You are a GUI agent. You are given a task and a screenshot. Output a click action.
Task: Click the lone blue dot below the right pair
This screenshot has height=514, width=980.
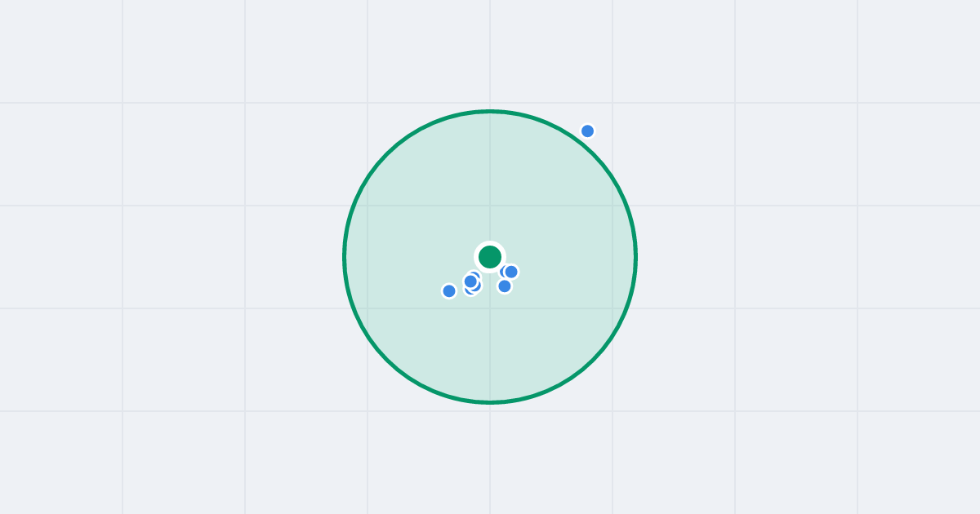coord(505,286)
